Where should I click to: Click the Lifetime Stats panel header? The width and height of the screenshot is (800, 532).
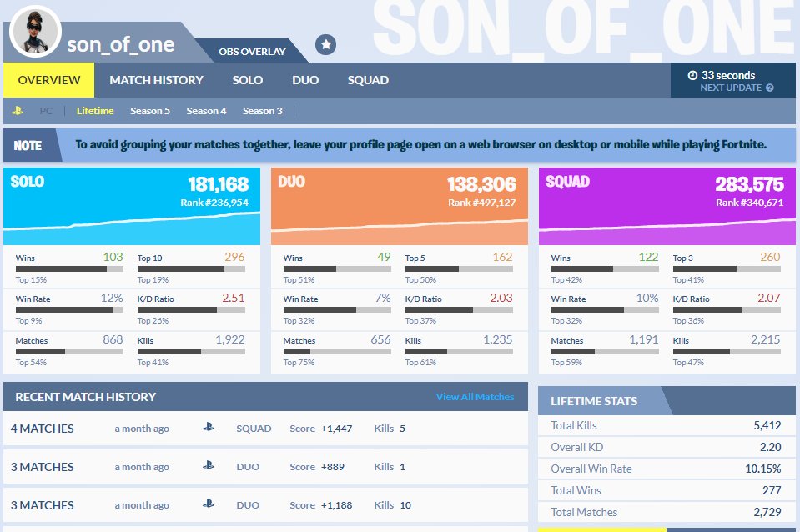tap(667, 401)
